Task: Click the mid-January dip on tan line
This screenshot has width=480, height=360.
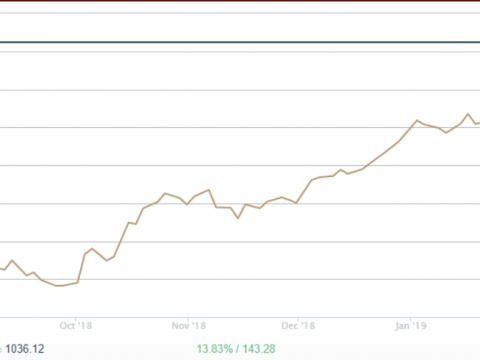Action: (x=446, y=133)
